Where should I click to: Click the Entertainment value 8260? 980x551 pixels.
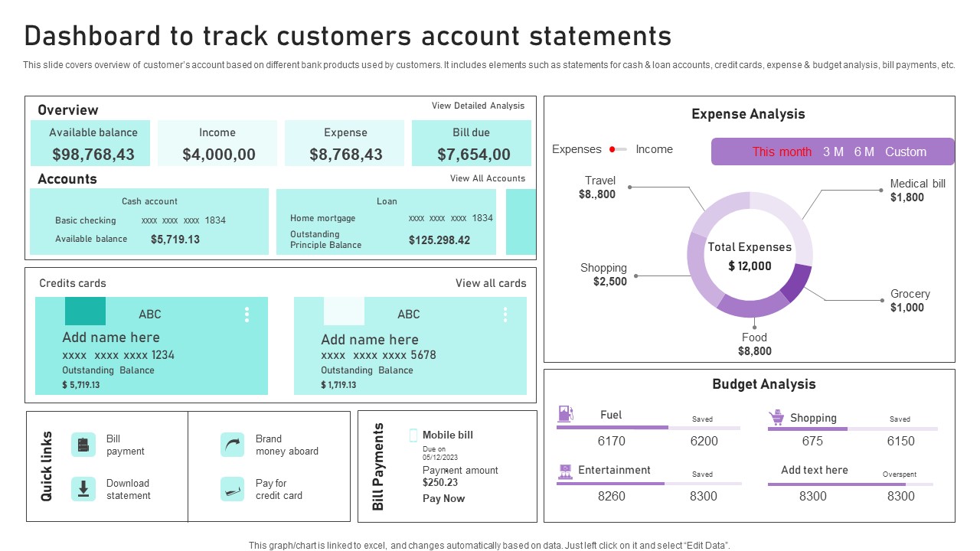611,496
